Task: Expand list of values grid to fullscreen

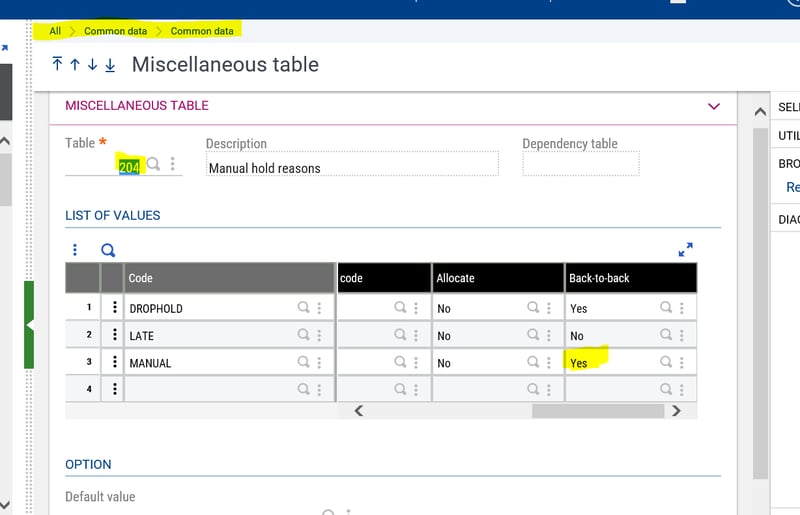Action: (685, 249)
